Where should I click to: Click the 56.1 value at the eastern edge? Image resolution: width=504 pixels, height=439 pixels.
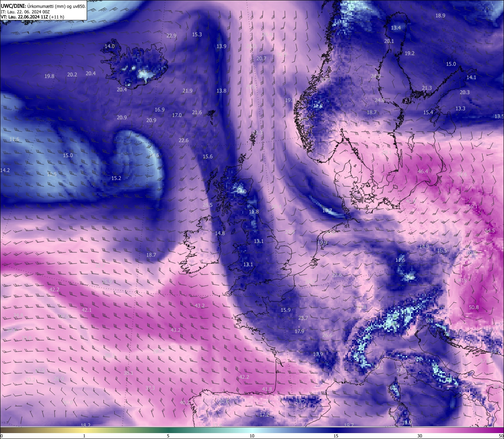[472, 207]
